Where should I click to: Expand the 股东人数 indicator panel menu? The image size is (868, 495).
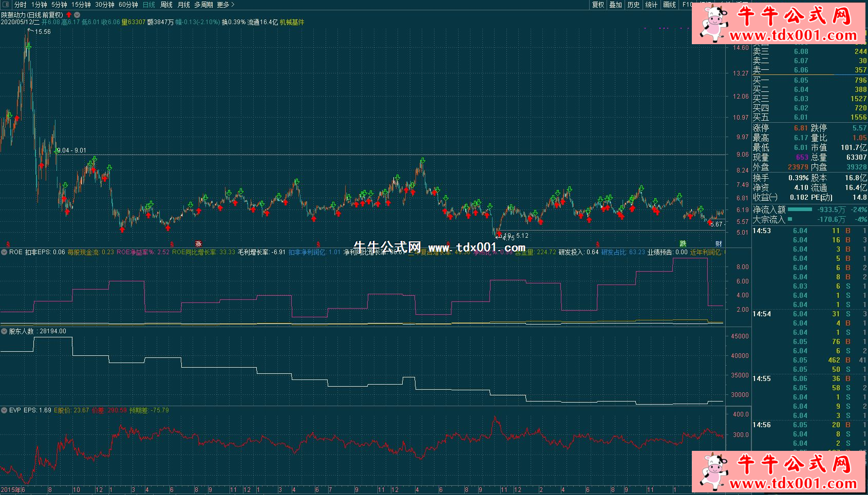click(x=4, y=331)
